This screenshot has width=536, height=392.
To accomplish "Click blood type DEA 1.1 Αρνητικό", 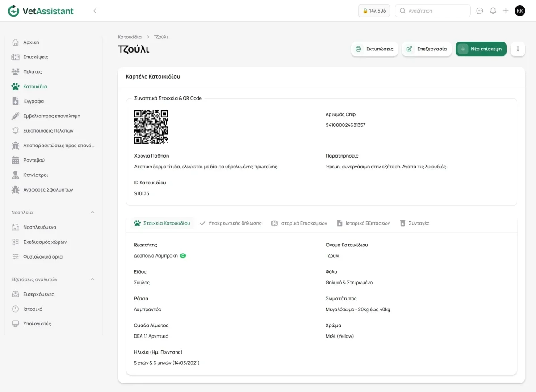I will click(151, 336).
